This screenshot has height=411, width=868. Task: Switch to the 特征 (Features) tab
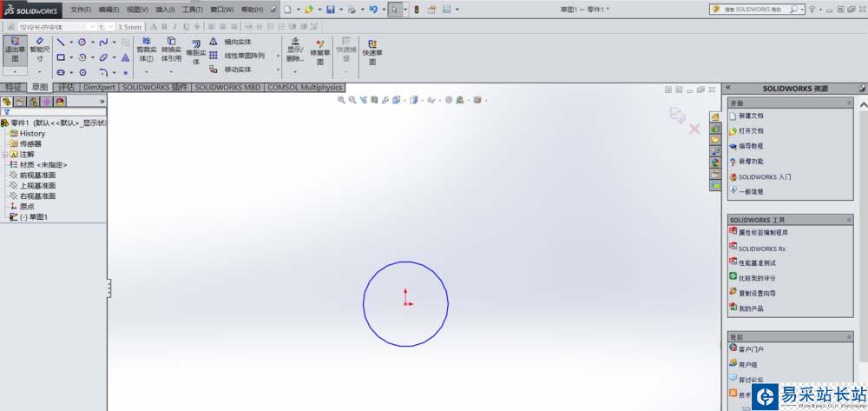pyautogui.click(x=13, y=88)
